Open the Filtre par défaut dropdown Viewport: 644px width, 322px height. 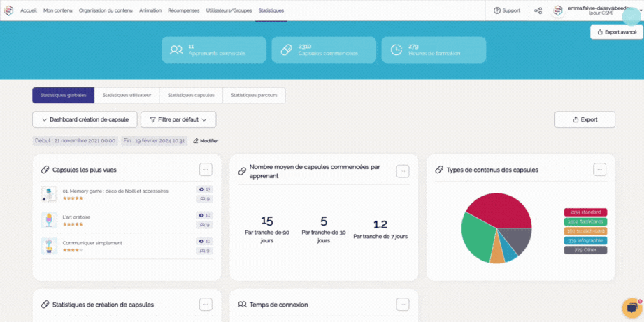178,119
